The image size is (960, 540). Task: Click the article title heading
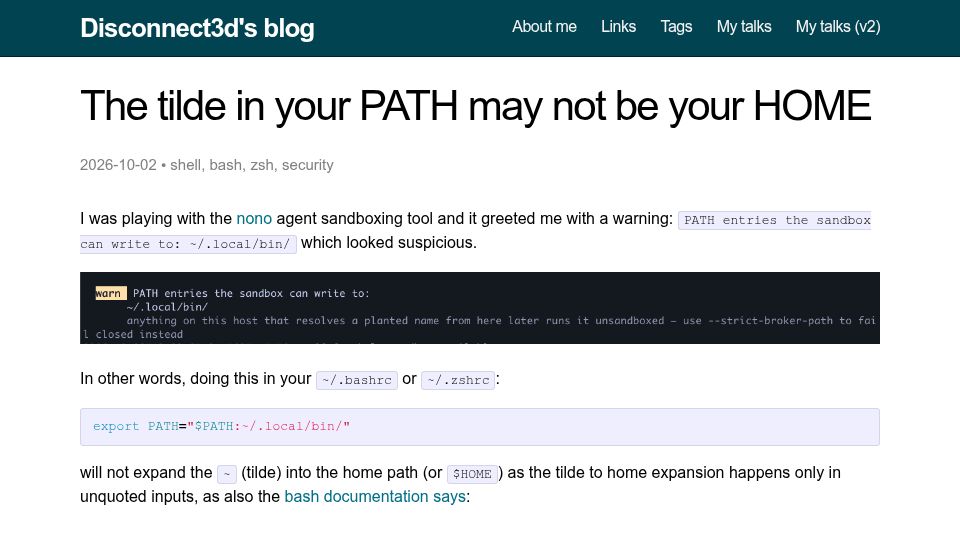coord(476,106)
